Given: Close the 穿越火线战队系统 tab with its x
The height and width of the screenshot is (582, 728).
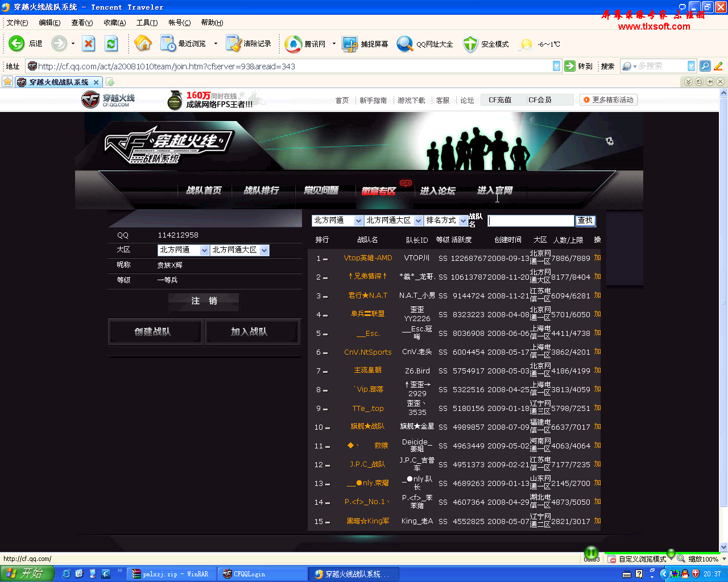Looking at the screenshot, I should 96,82.
